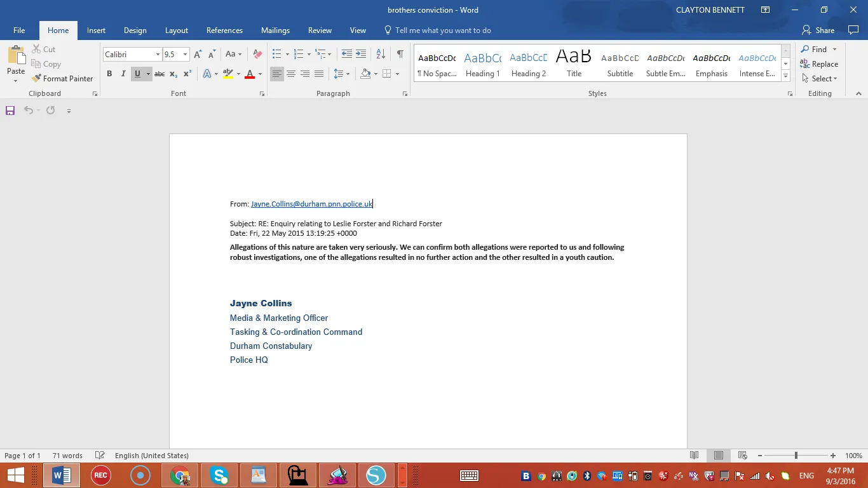Viewport: 868px width, 488px height.
Task: Decrease font size with Shrink Font
Action: [212, 54]
